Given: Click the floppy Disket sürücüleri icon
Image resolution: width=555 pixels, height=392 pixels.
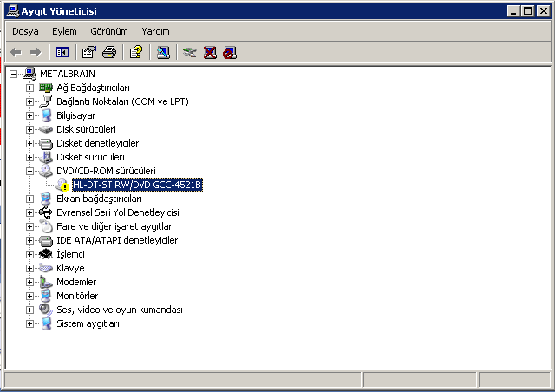Looking at the screenshot, I should [46, 157].
